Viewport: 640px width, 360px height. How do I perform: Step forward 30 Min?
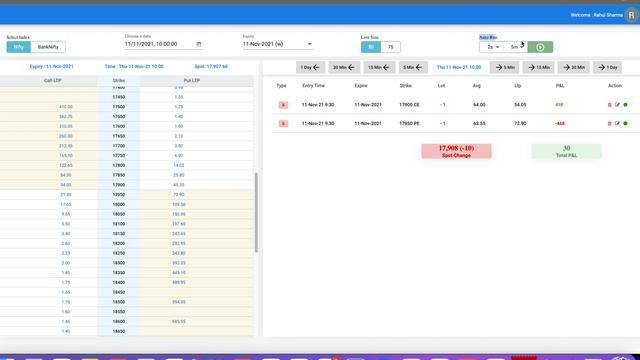(x=574, y=67)
